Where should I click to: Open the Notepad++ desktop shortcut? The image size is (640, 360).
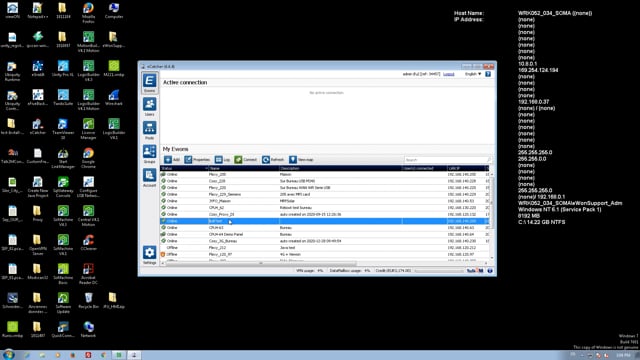38,11
